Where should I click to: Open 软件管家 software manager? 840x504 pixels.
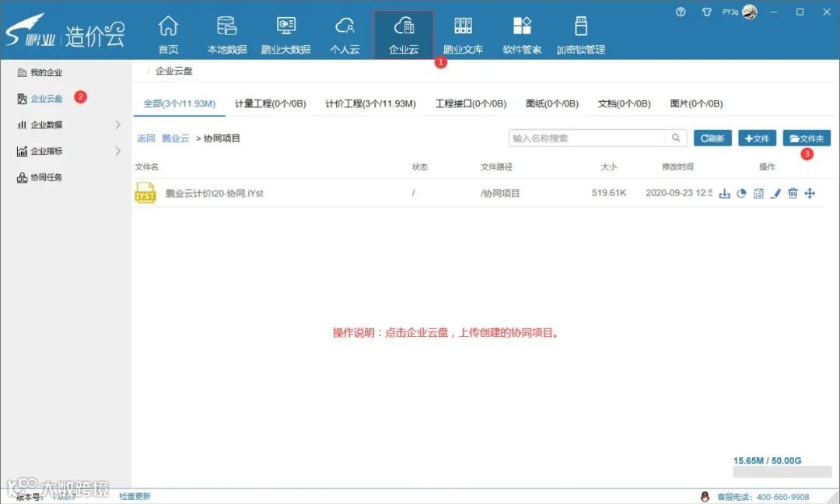click(522, 35)
